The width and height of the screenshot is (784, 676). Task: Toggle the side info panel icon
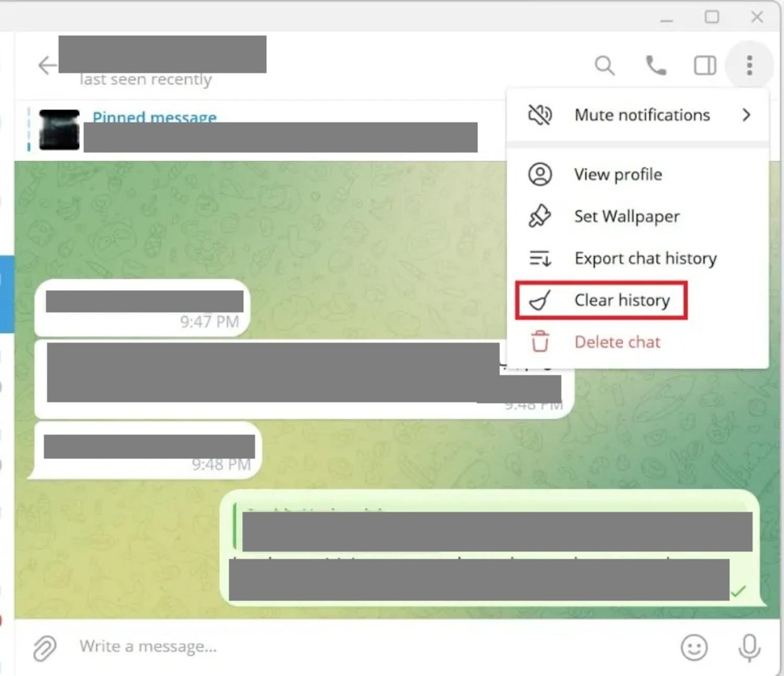pyautogui.click(x=705, y=65)
